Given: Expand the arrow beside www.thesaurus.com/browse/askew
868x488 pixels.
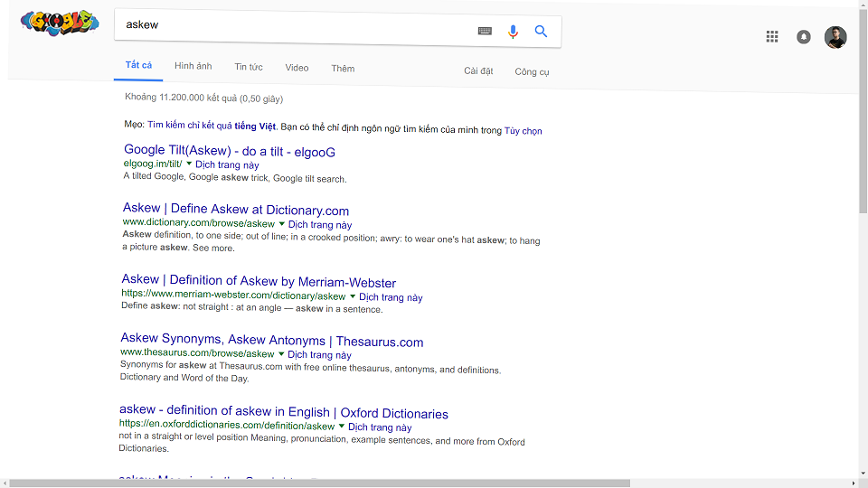Looking at the screenshot, I should coord(281,354).
